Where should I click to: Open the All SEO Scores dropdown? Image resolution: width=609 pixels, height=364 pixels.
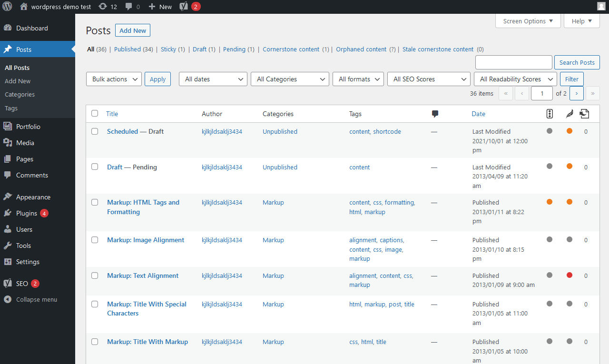[x=429, y=79]
